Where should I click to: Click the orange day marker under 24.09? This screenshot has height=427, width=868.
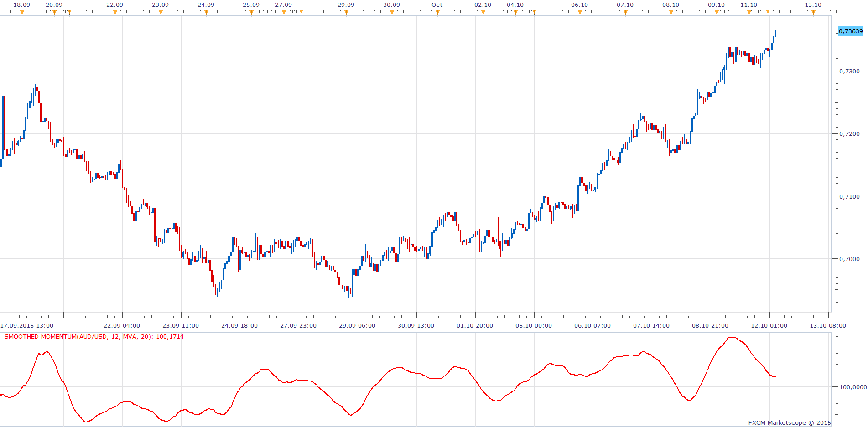(x=206, y=12)
